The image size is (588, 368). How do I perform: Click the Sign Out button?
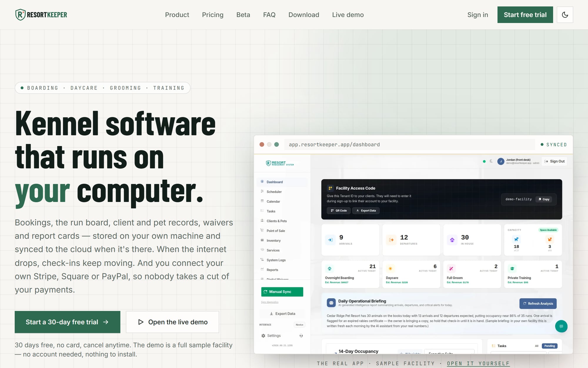point(554,161)
